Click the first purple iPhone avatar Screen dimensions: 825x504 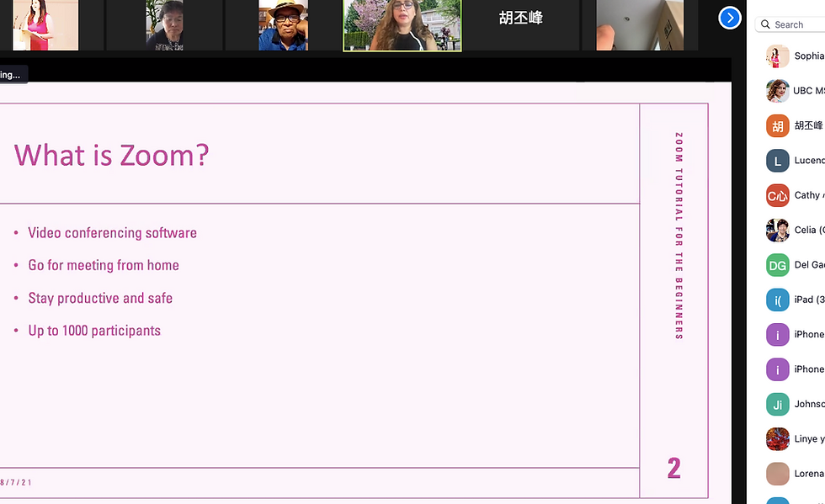[x=777, y=335]
